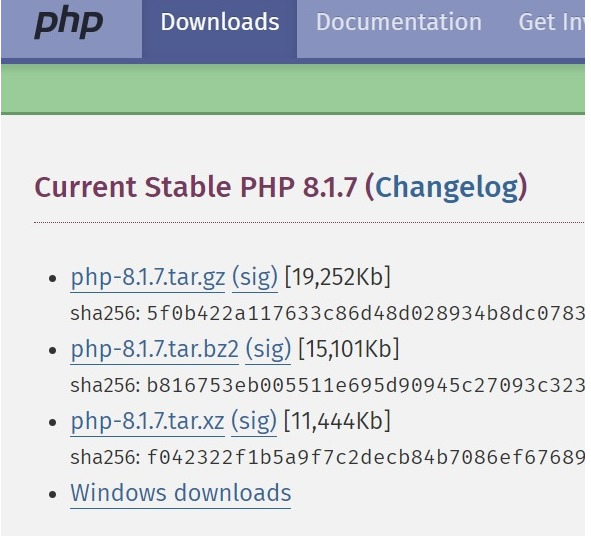Click the php logo
Image resolution: width=591 pixels, height=536 pixels.
(69, 23)
